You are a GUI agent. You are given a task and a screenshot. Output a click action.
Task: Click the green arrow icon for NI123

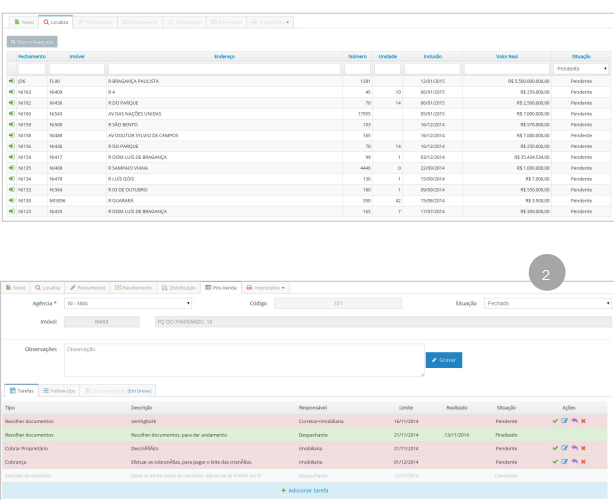[x=11, y=211]
